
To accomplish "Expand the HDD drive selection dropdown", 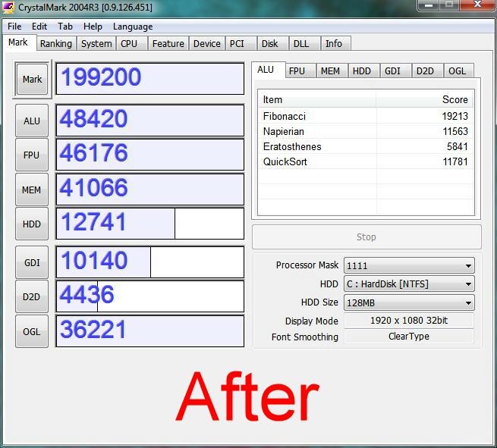I will [409, 284].
